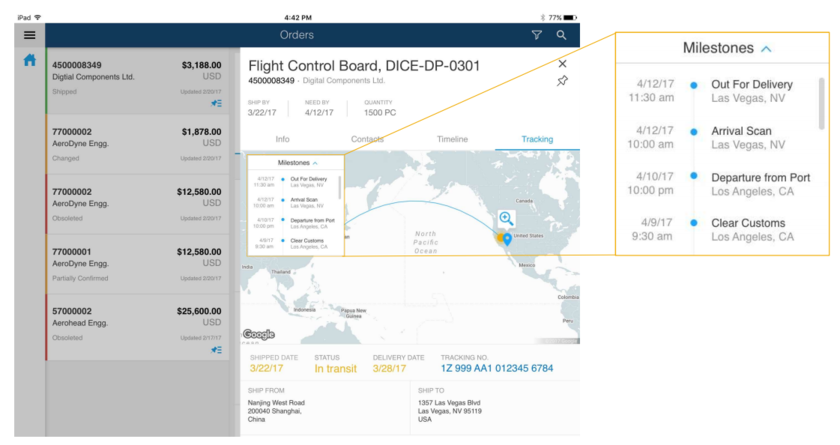This screenshot has width=840, height=445.
Task: Collapse Milestones chevron in the enlarged callout
Action: point(766,48)
